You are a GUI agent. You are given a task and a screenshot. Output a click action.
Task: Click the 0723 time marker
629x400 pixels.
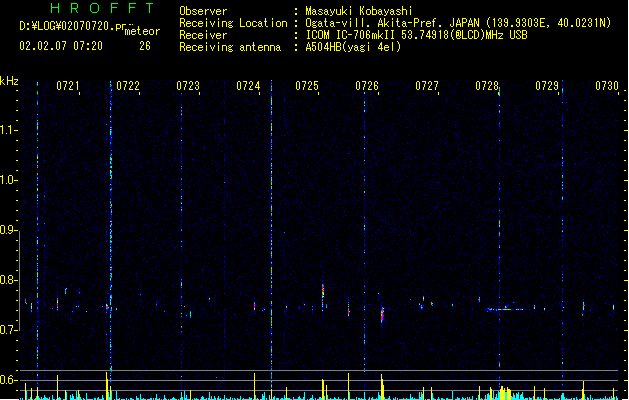click(x=188, y=86)
